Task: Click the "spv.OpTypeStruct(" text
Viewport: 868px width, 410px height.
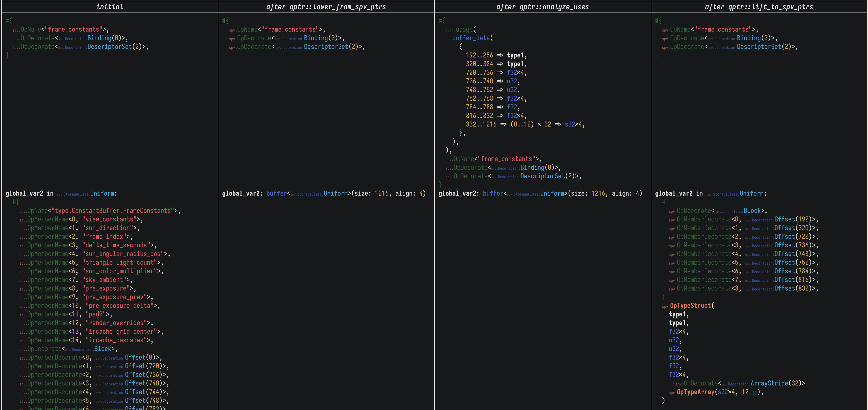Action: (x=688, y=306)
